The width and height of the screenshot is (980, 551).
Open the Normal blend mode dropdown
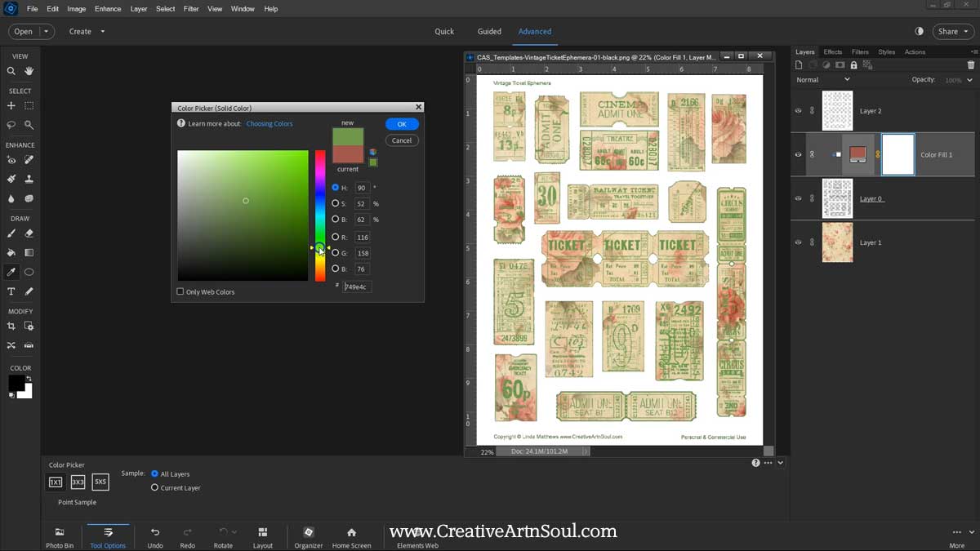(823, 80)
